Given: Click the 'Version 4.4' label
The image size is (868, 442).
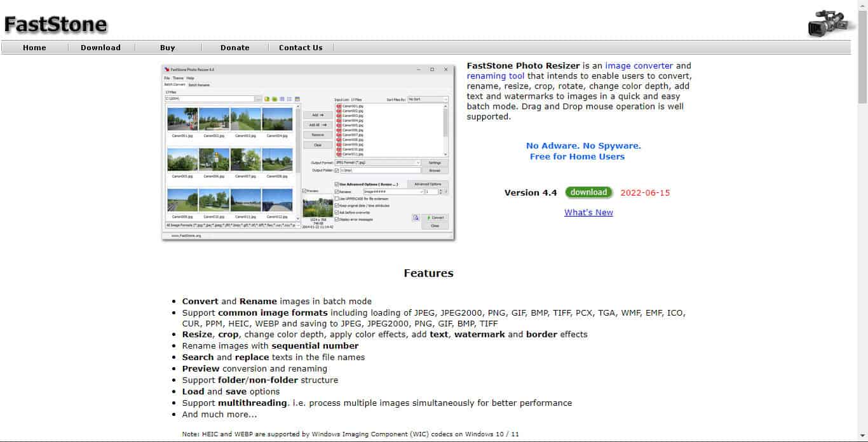Looking at the screenshot, I should tap(531, 192).
